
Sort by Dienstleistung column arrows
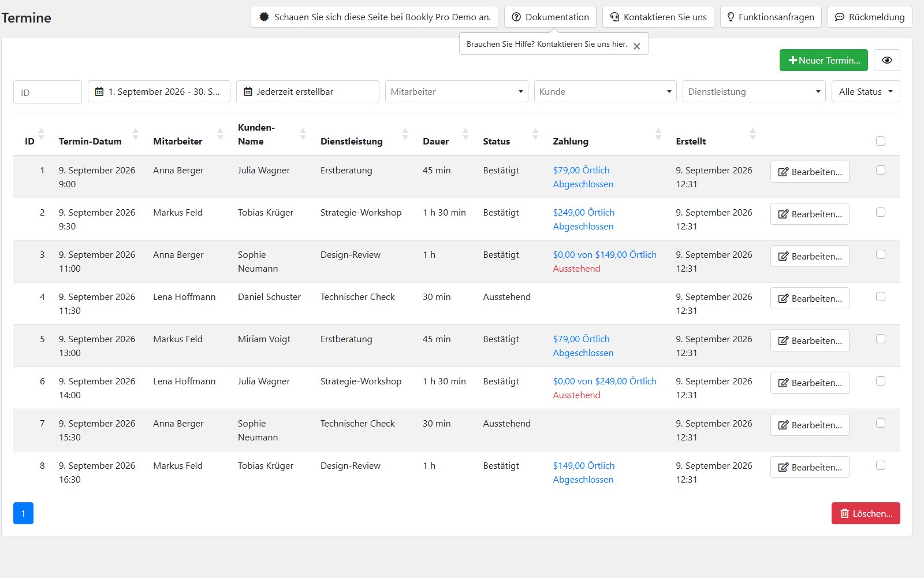405,134
